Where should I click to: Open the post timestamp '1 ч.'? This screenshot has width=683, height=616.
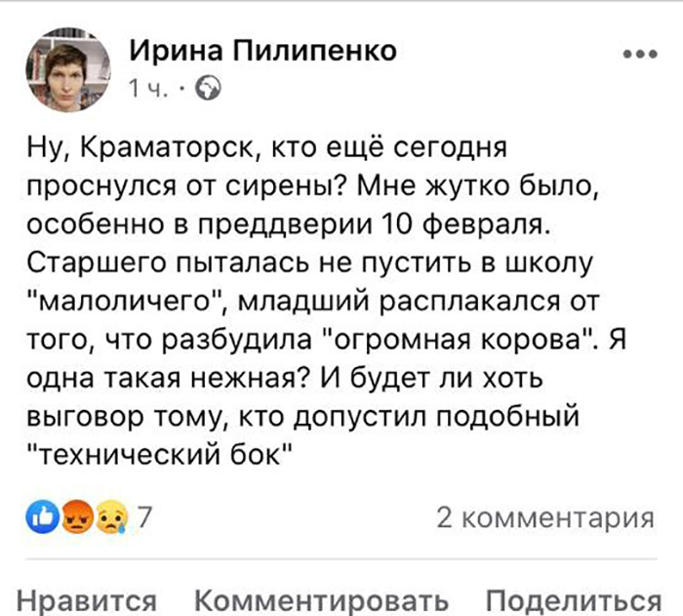pos(146,91)
